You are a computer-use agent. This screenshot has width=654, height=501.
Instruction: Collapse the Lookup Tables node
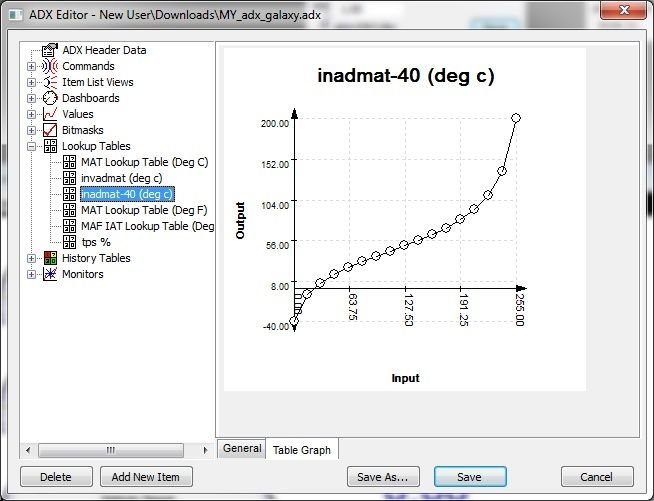point(32,146)
